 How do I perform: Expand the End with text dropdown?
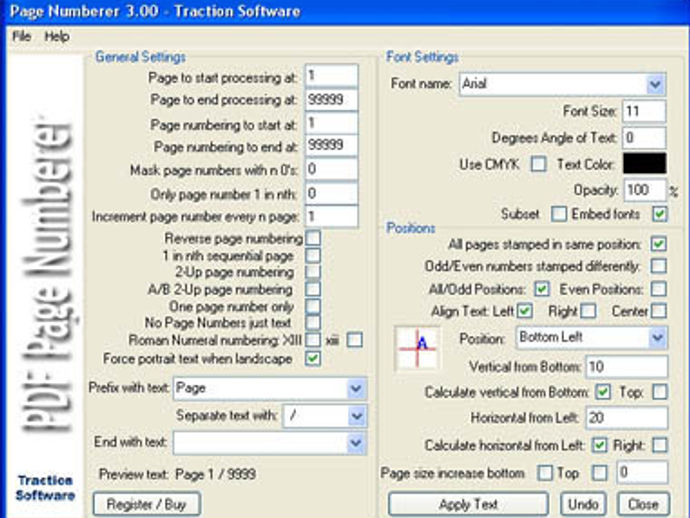pyautogui.click(x=356, y=444)
